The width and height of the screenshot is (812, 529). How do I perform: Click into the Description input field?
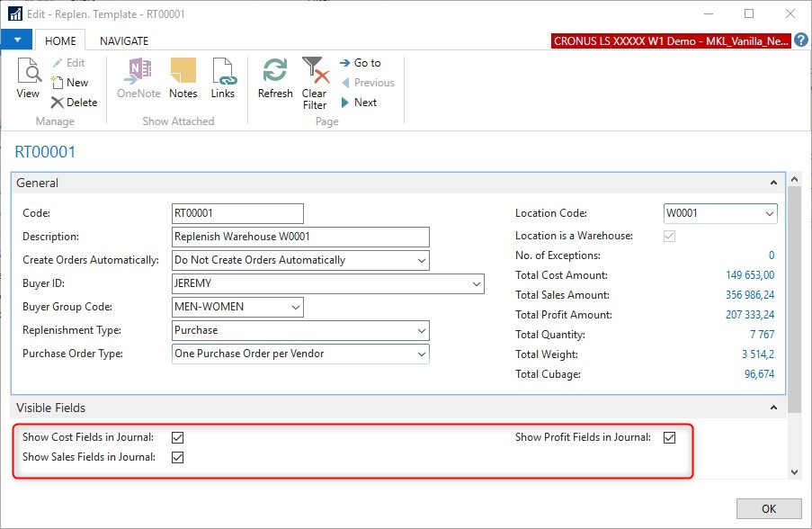tap(300, 237)
